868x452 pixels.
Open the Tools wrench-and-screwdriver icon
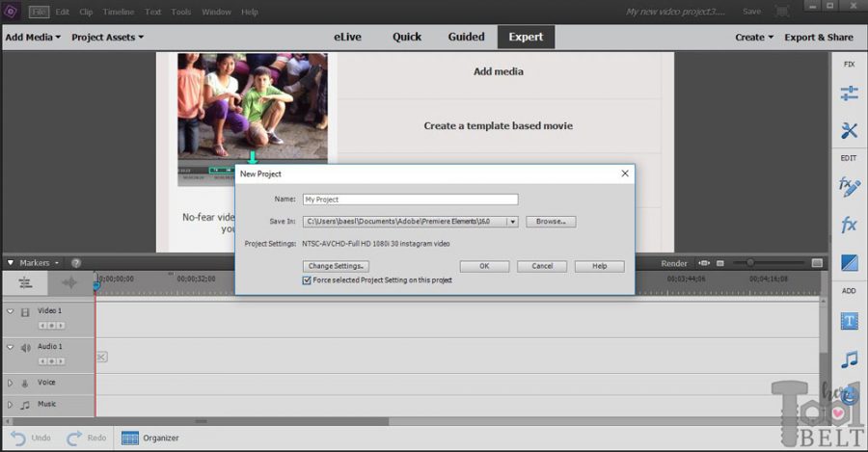849,130
